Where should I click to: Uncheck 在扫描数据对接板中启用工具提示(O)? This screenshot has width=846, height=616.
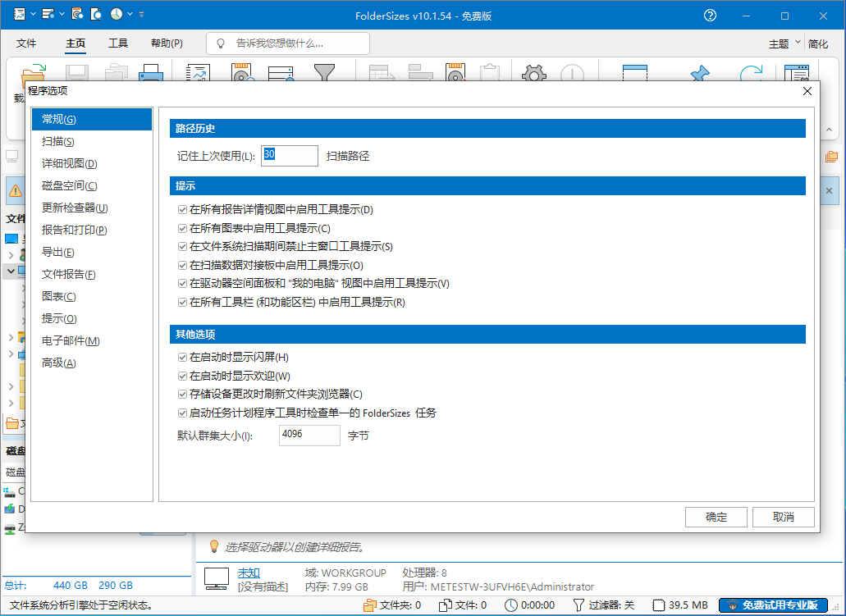[x=182, y=266]
